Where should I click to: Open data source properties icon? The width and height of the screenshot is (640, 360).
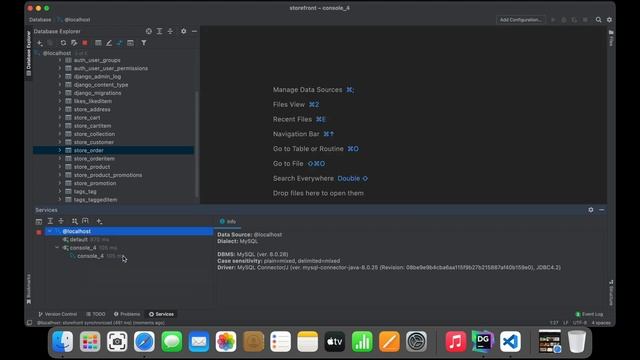(74, 43)
